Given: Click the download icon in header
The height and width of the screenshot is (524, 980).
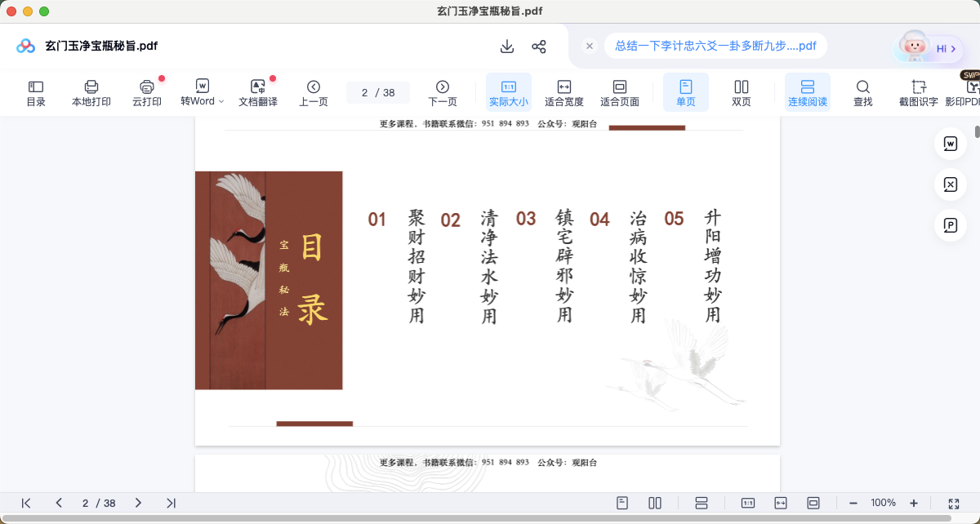Looking at the screenshot, I should click(x=507, y=47).
